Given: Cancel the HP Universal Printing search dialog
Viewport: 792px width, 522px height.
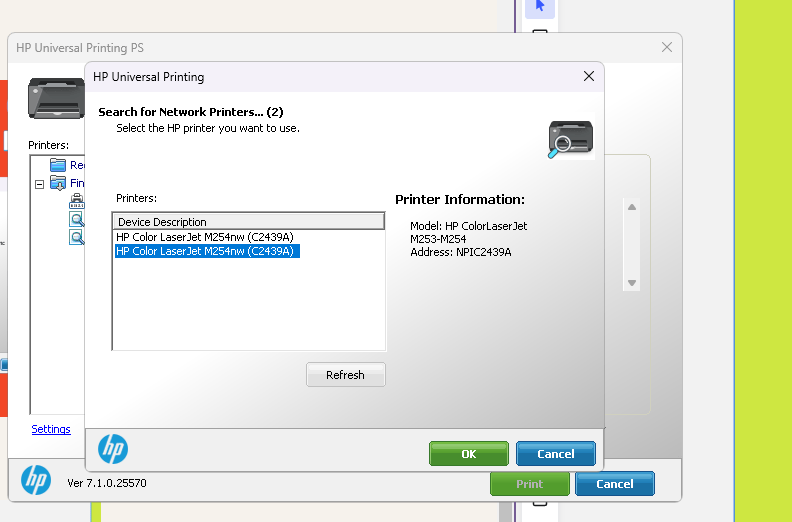Looking at the screenshot, I should pos(556,454).
